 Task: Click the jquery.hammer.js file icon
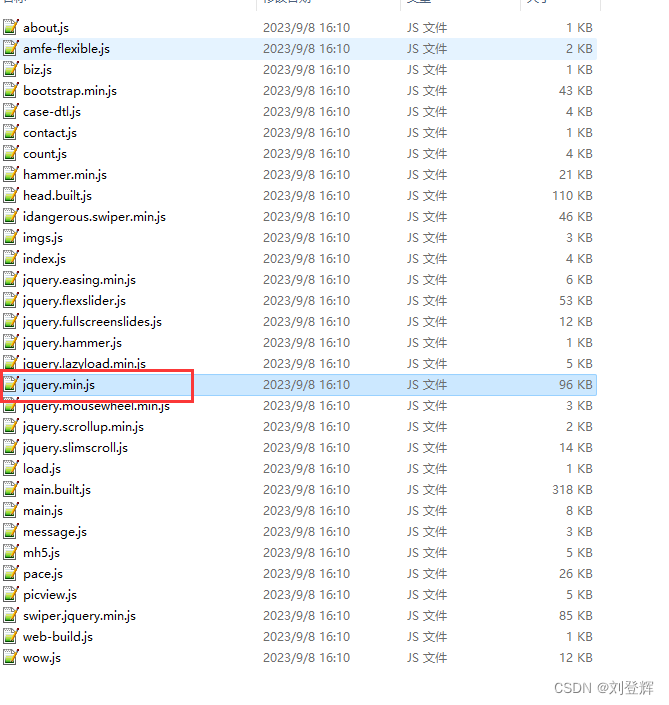point(11,343)
